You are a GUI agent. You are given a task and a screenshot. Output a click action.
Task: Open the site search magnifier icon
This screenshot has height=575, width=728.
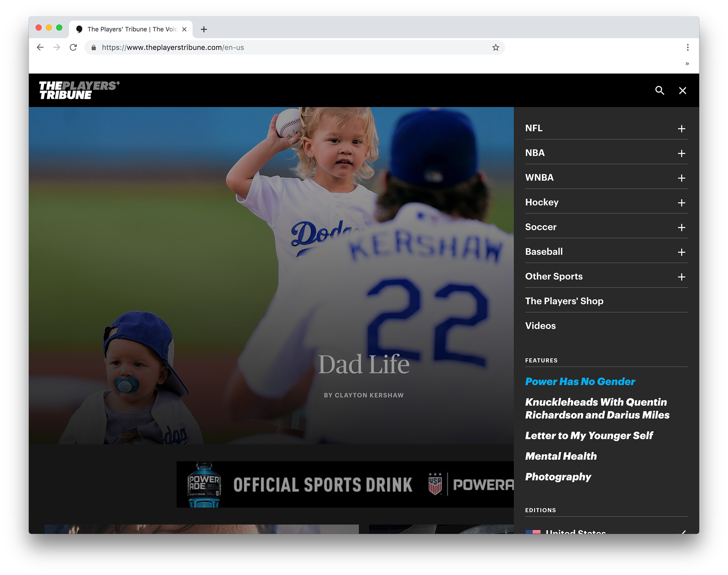660,91
